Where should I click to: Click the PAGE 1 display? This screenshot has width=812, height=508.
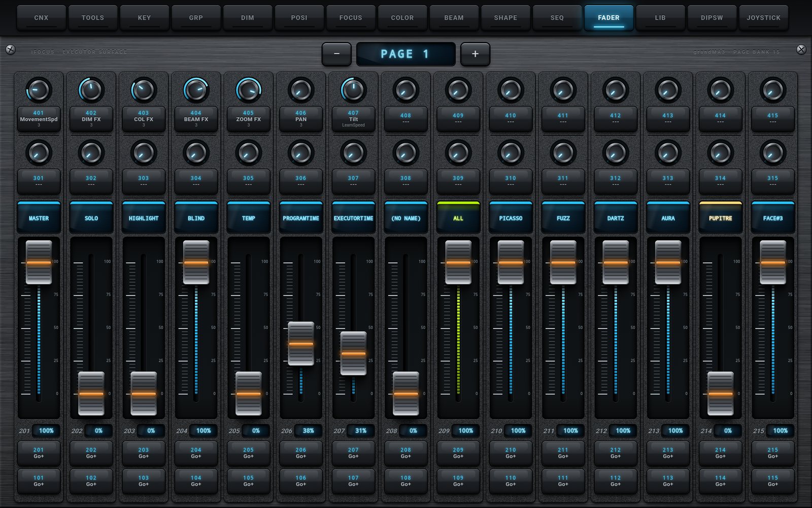405,54
